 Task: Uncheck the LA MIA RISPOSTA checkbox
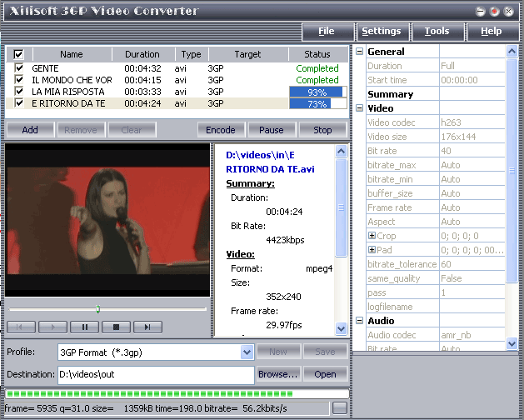[x=19, y=92]
